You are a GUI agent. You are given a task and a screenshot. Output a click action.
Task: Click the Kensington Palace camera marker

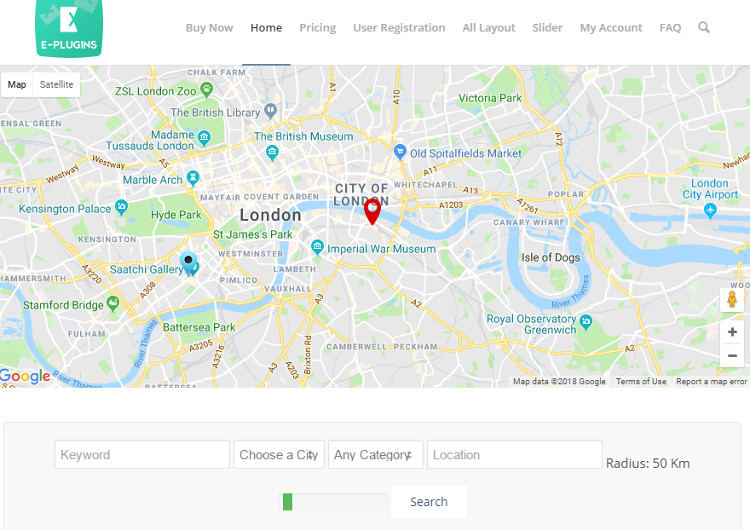coord(121,207)
